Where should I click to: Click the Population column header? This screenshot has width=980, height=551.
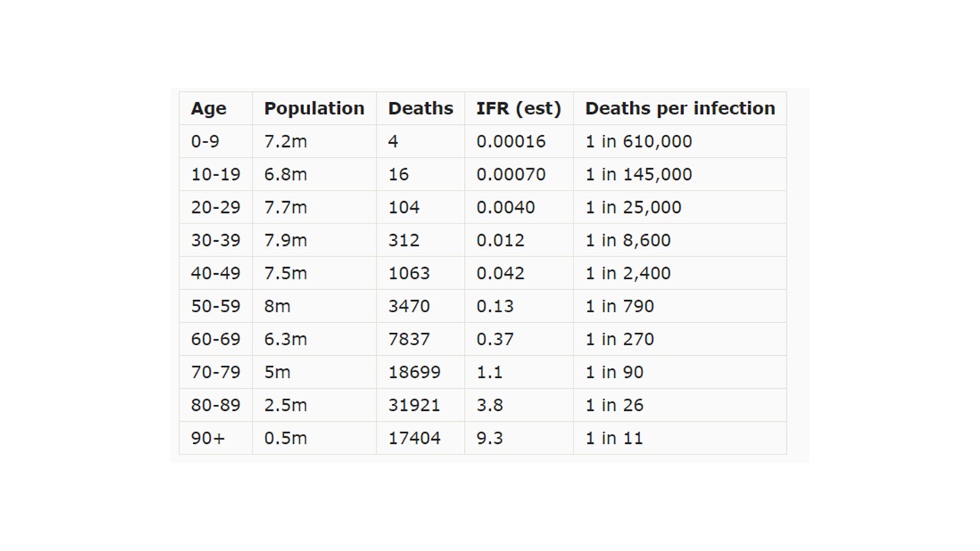click(x=314, y=109)
